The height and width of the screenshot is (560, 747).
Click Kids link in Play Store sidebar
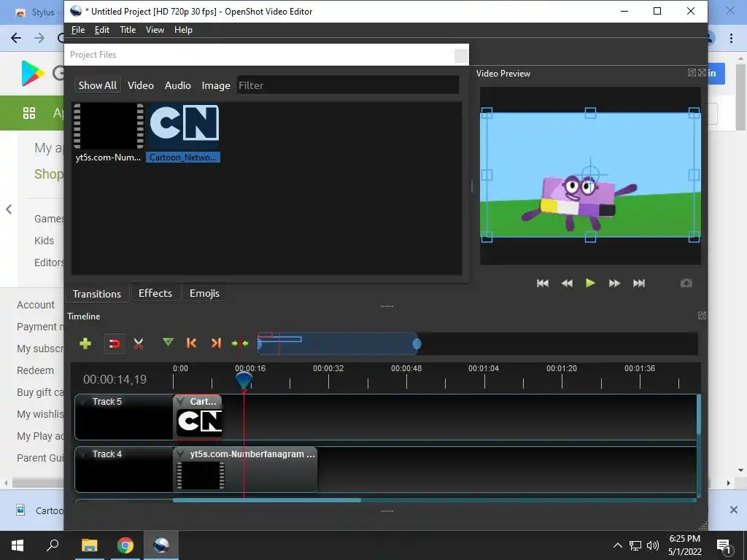(44, 241)
